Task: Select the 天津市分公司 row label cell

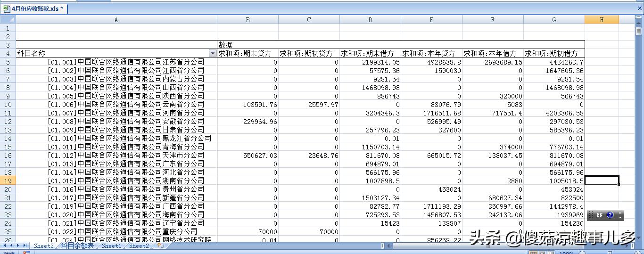Action: point(116,155)
